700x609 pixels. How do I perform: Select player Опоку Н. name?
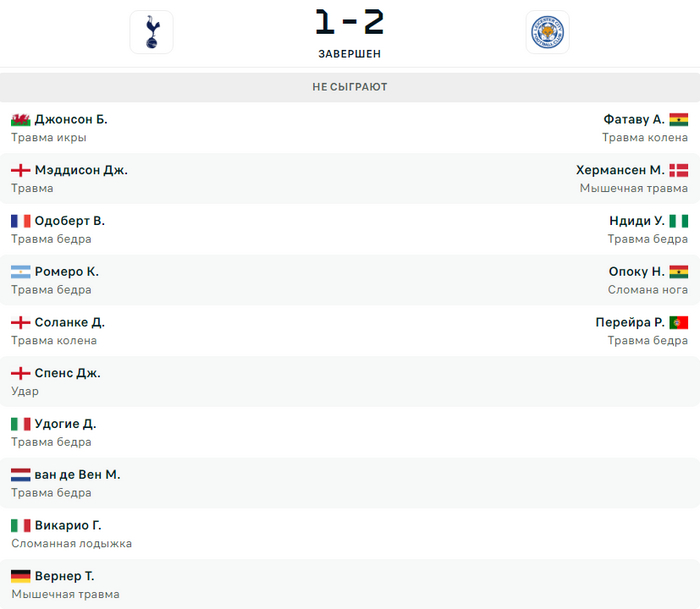(637, 271)
